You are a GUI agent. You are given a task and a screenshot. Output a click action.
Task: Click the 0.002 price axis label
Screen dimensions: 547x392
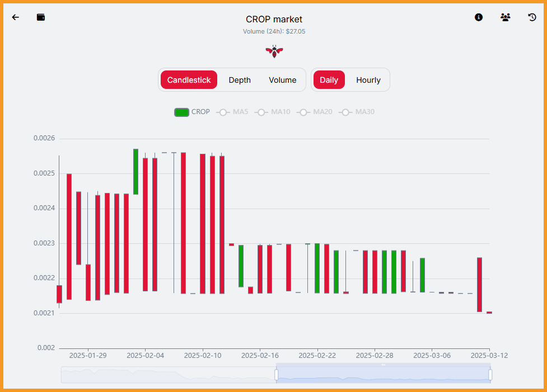pyautogui.click(x=46, y=348)
